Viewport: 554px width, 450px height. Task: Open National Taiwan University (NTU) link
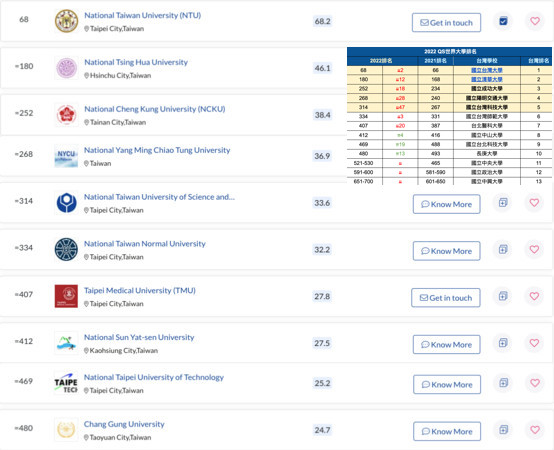click(142, 16)
